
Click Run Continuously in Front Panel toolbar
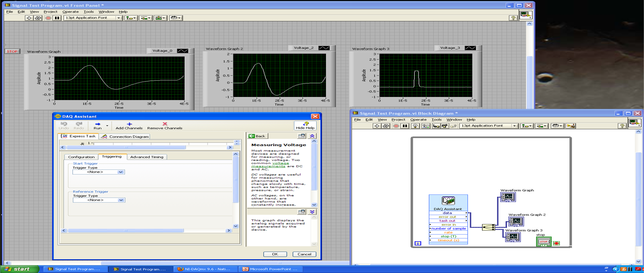pos(38,18)
